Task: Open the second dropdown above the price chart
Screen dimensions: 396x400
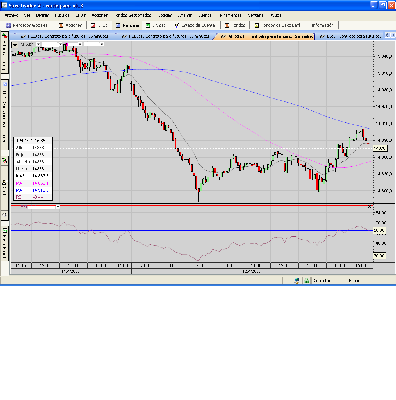Action: [52, 44]
